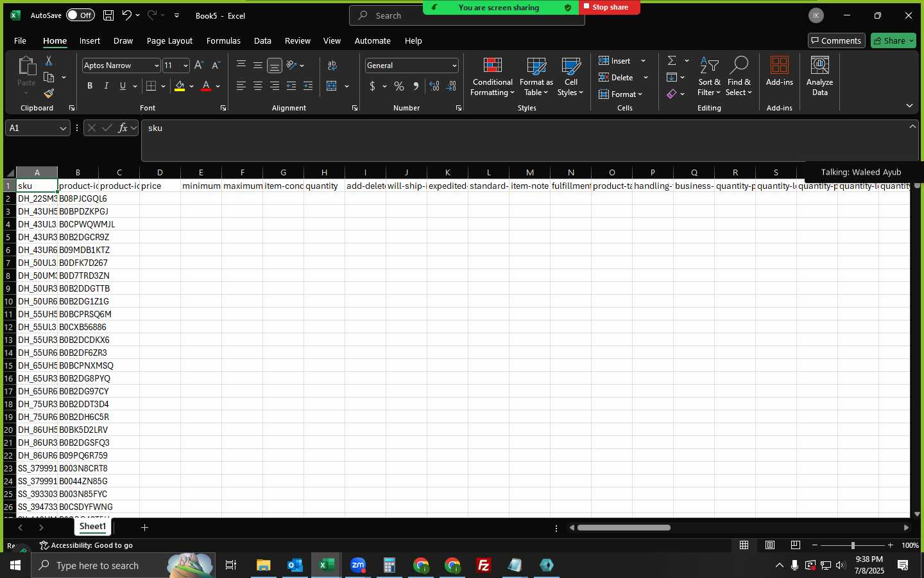Toggle the AutoSave switch

[80, 15]
